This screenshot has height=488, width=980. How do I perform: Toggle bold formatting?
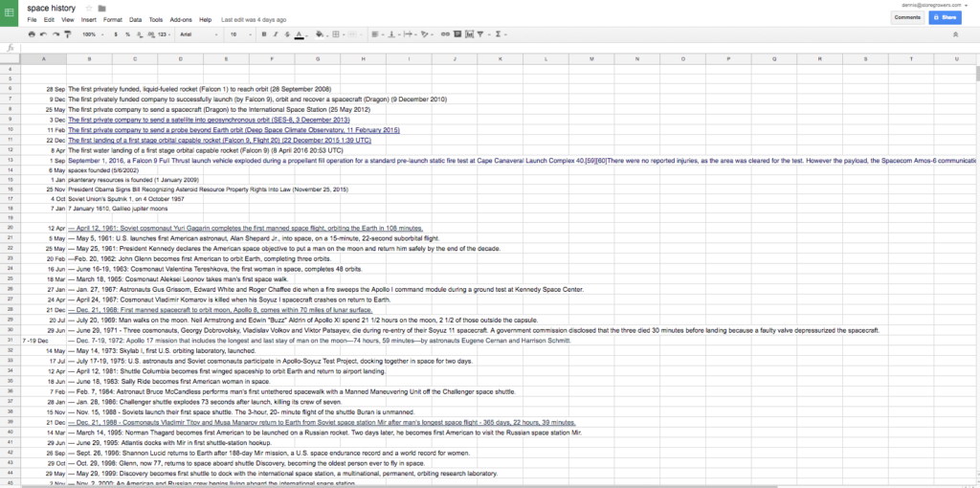[x=264, y=34]
